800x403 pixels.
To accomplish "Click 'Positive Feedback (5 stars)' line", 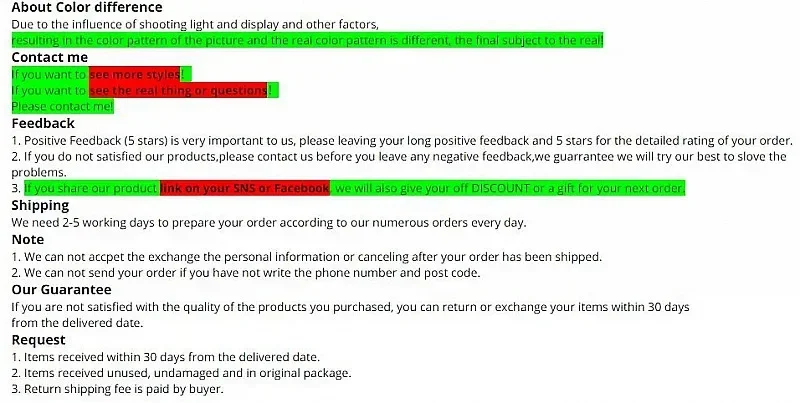I will [402, 141].
